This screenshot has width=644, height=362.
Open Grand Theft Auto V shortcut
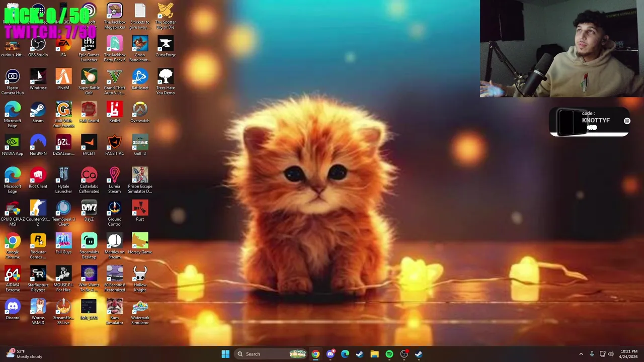tap(115, 82)
